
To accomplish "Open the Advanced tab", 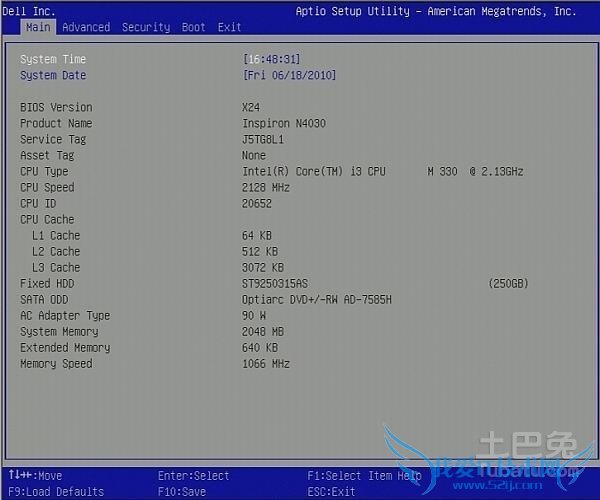I will click(86, 27).
